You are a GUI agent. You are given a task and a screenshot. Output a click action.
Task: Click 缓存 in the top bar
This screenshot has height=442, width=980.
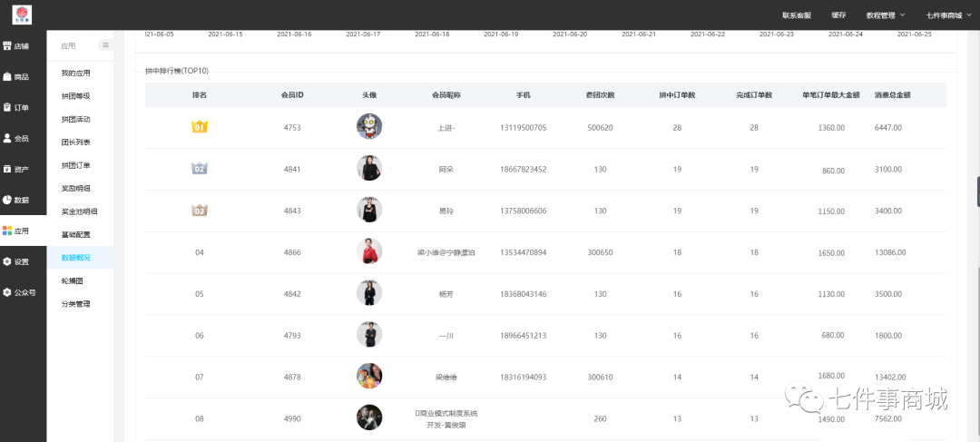(x=838, y=15)
